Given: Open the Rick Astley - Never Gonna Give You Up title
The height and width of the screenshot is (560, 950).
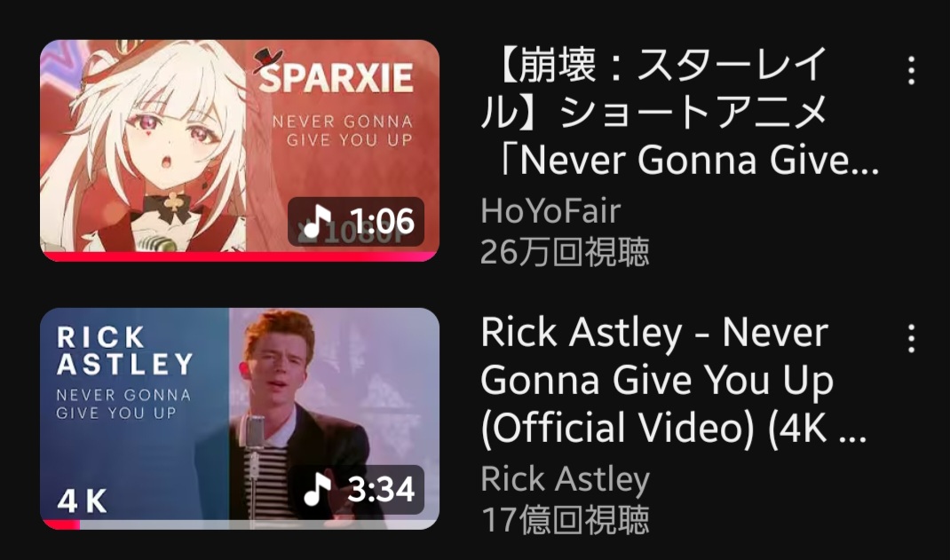Looking at the screenshot, I should pos(674,380).
